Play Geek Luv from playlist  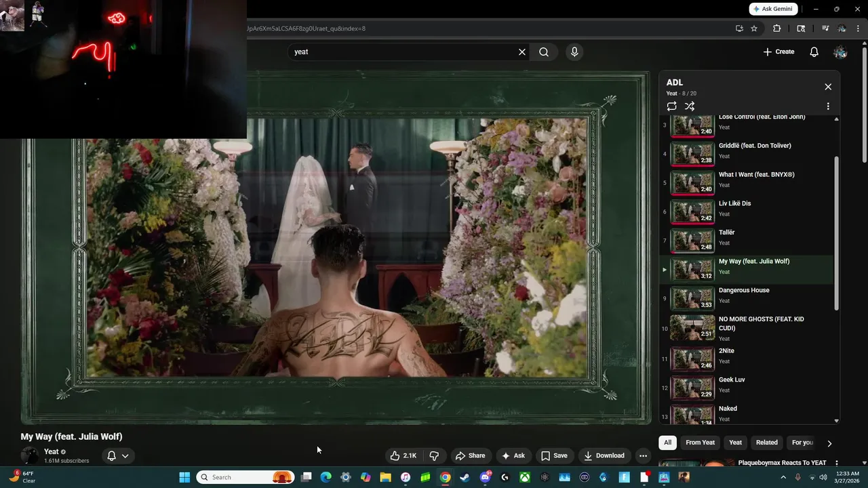pos(747,388)
